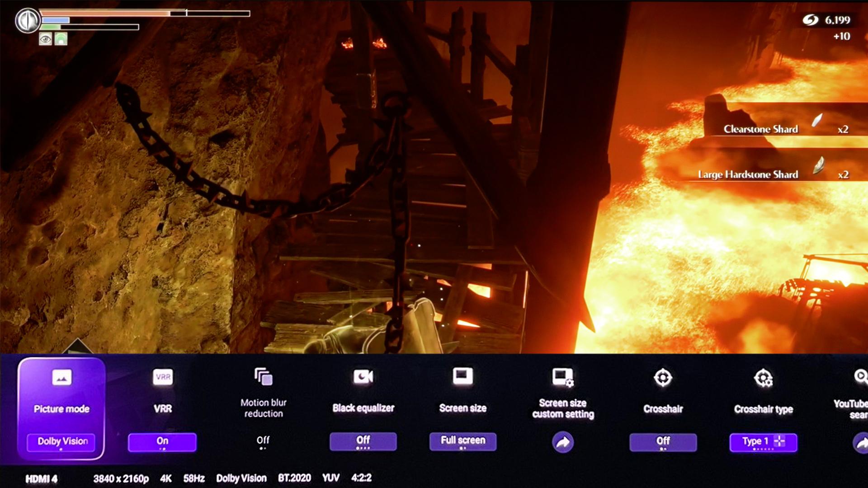The height and width of the screenshot is (488, 868).
Task: Change the crosshair Type 1 value
Action: 763,442
